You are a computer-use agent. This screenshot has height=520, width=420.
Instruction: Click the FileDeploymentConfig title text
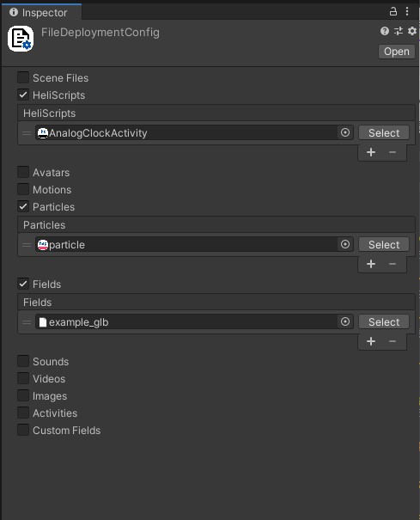coord(100,33)
